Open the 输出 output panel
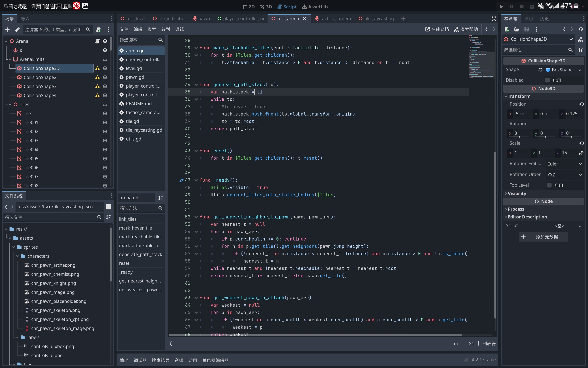The image size is (588, 368). [x=124, y=360]
